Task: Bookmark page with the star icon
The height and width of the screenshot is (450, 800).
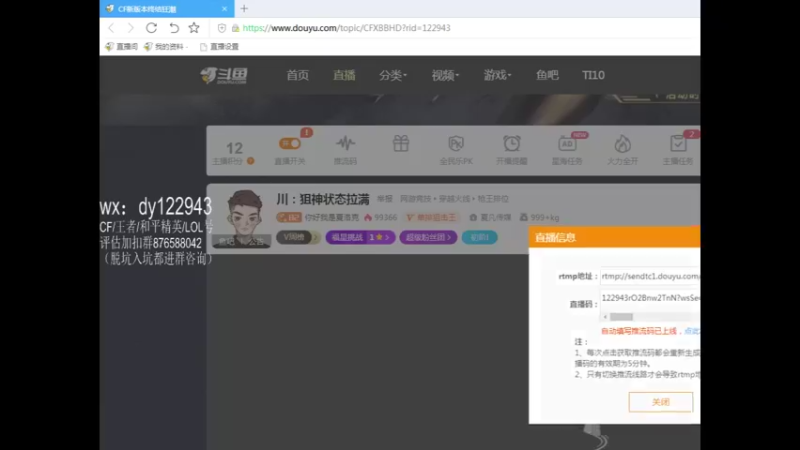Action: (x=194, y=28)
